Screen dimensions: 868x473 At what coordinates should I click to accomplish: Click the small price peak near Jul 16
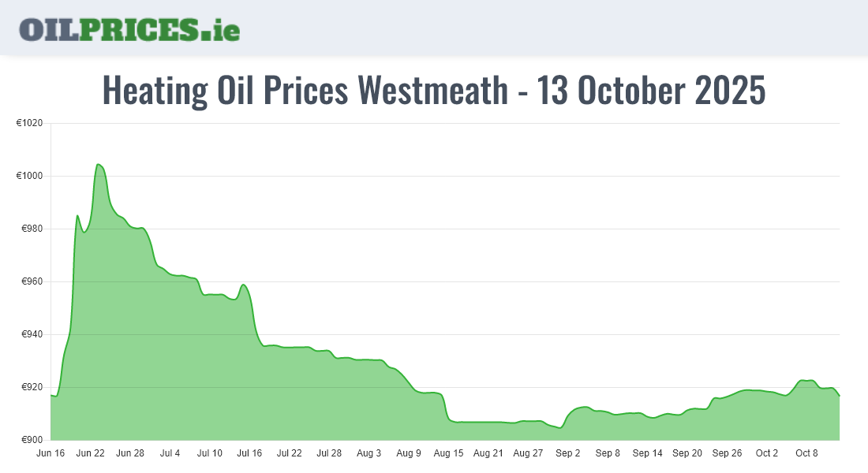(x=244, y=285)
